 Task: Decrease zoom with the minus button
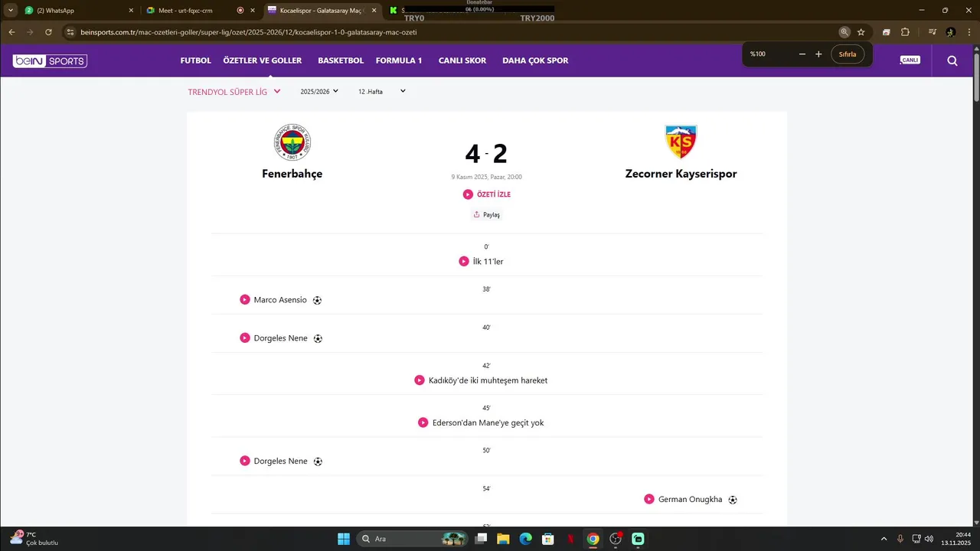802,54
